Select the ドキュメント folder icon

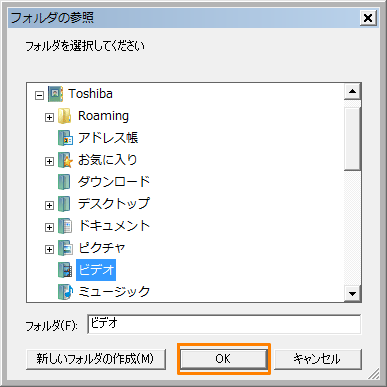coord(65,226)
